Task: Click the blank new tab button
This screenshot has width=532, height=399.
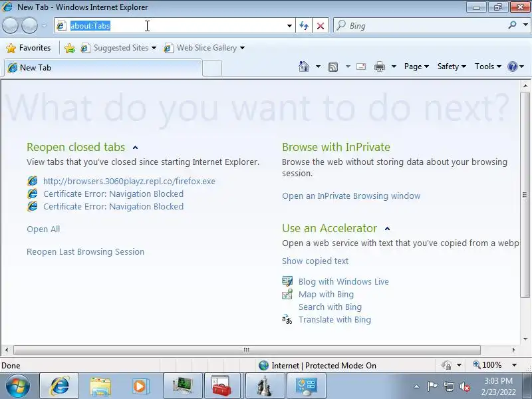Action: coord(212,68)
